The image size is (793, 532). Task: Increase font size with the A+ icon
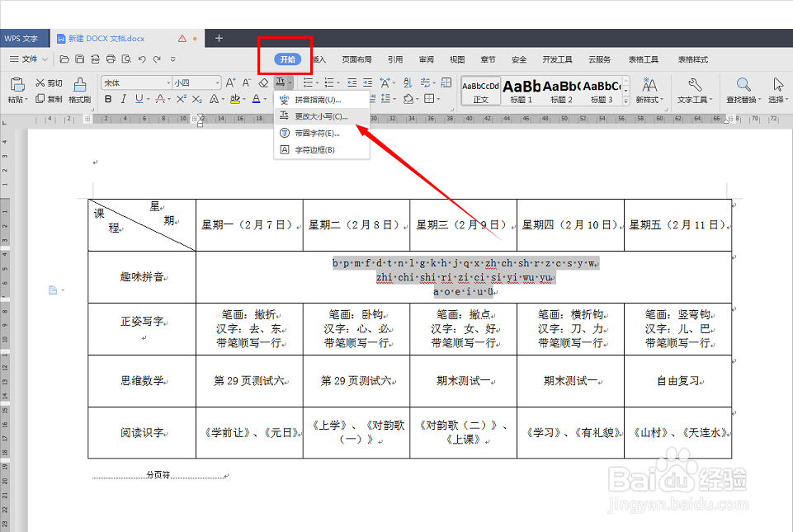229,83
